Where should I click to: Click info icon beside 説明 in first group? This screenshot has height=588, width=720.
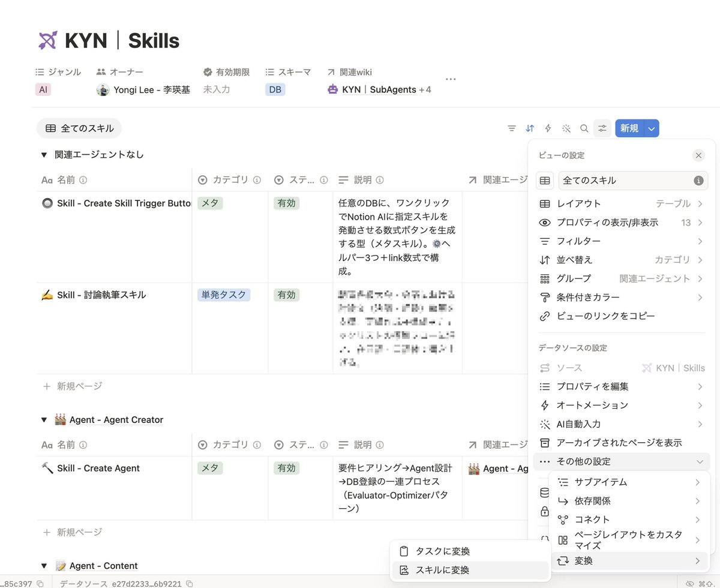pos(380,180)
